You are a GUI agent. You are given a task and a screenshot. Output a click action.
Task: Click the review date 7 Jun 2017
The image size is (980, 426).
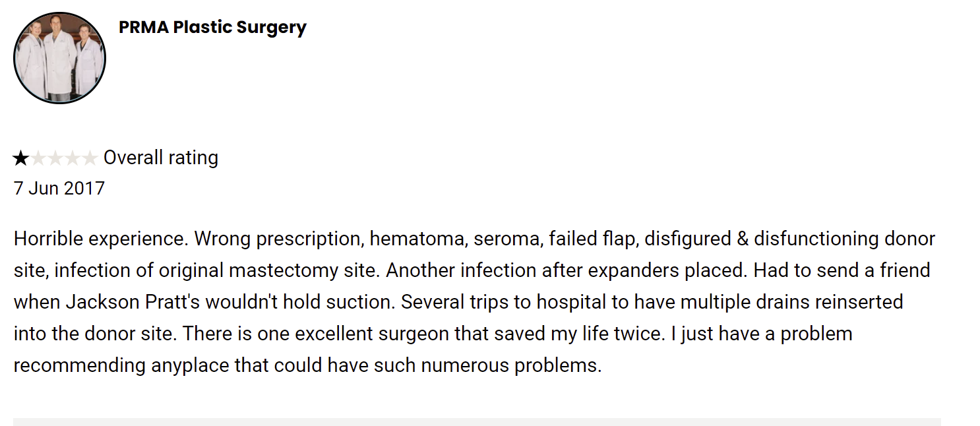[x=59, y=189]
